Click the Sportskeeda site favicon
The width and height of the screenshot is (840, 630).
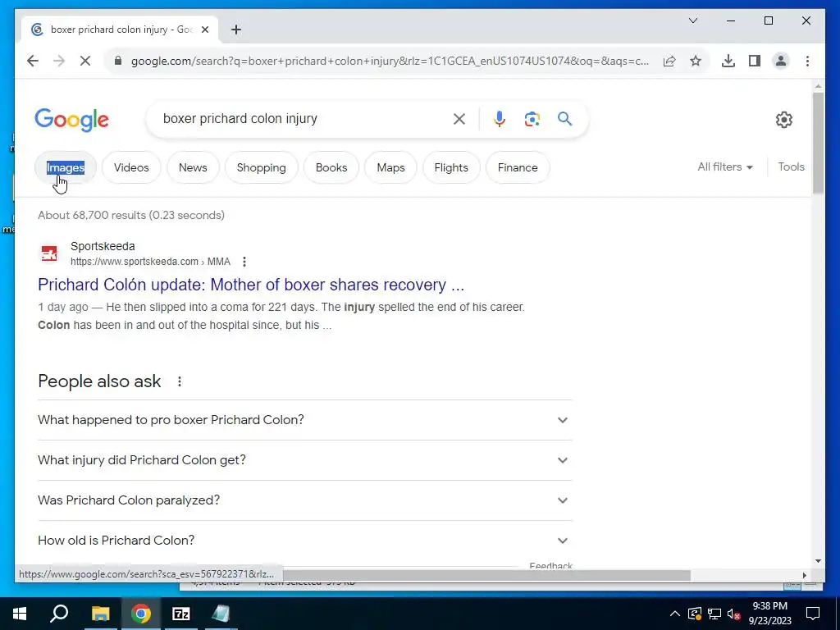pyautogui.click(x=49, y=253)
